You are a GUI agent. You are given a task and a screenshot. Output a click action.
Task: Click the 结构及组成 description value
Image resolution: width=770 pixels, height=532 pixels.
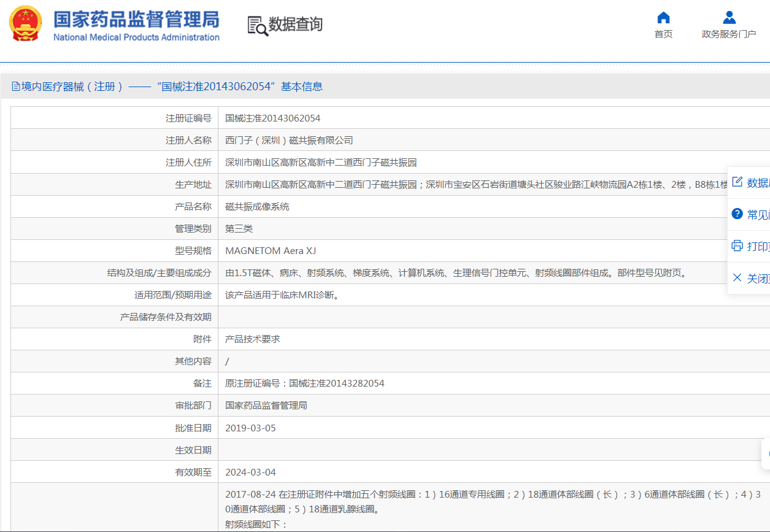[x=455, y=273]
